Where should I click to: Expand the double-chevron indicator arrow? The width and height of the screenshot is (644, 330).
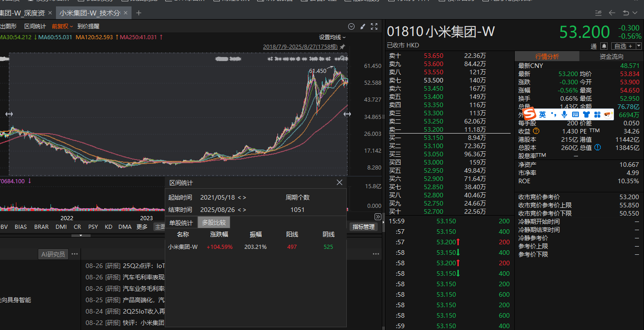tap(378, 217)
